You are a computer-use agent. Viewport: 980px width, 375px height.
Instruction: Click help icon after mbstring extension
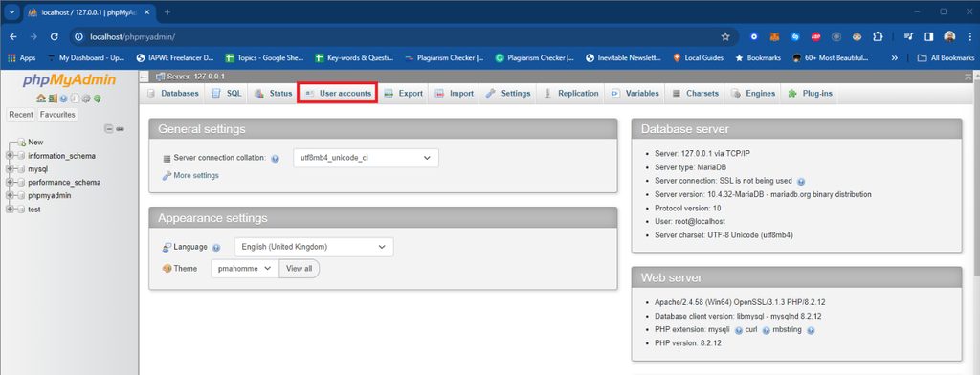click(810, 330)
